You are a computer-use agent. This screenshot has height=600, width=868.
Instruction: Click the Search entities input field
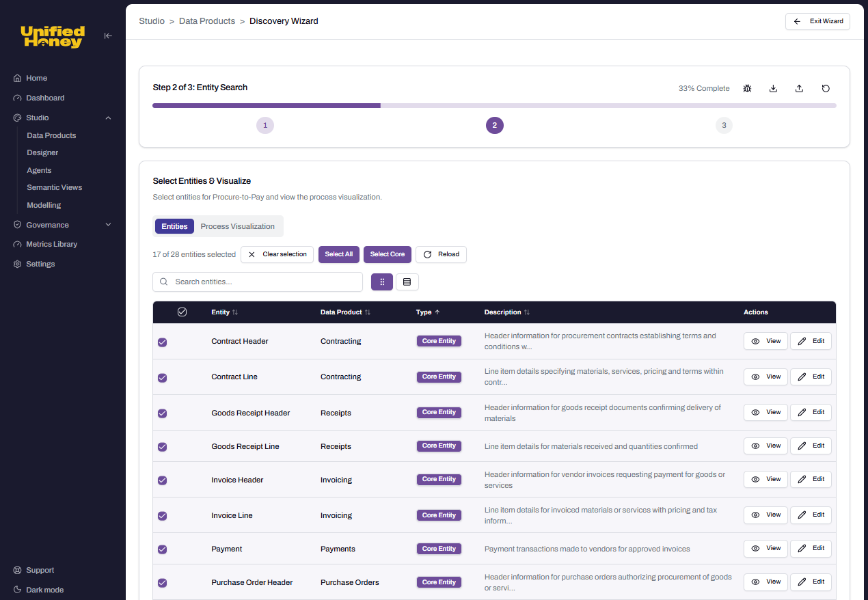click(x=257, y=282)
